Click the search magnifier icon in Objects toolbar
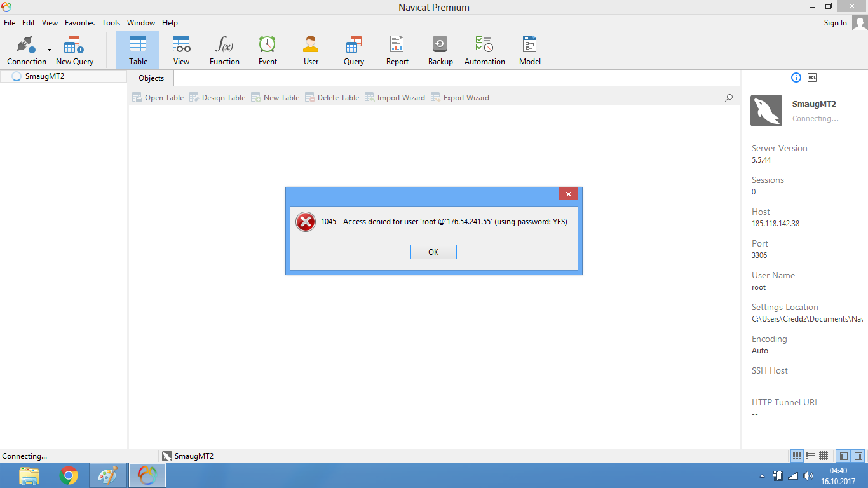Screen dimensions: 868x488 point(729,98)
